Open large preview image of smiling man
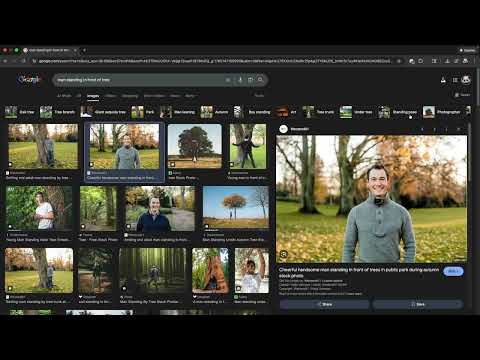This screenshot has width=480, height=360. [371, 199]
